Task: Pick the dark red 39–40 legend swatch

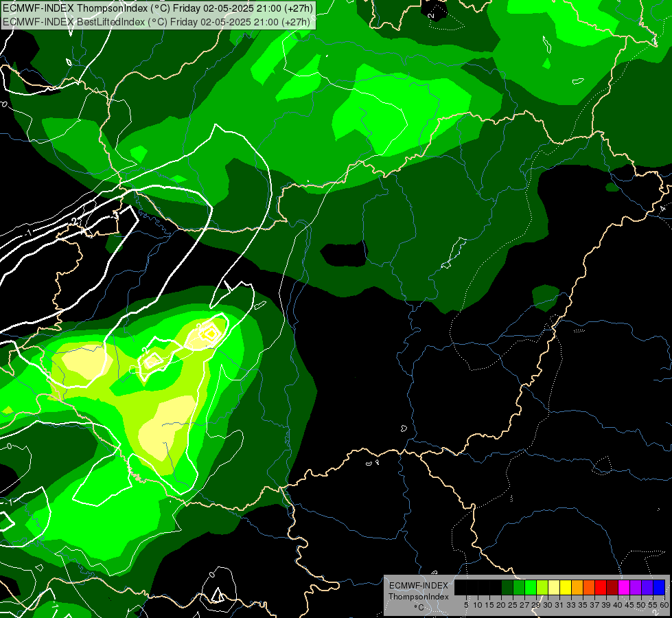Action: 612,587
